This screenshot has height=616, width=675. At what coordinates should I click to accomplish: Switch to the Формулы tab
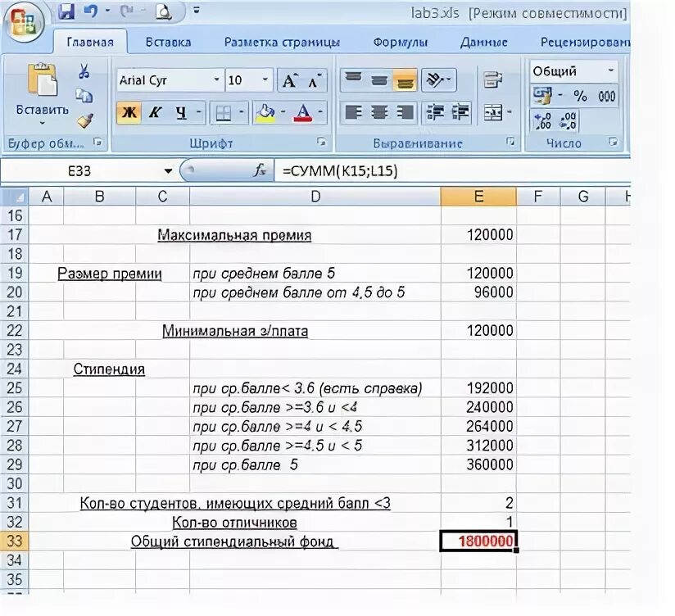[x=401, y=42]
